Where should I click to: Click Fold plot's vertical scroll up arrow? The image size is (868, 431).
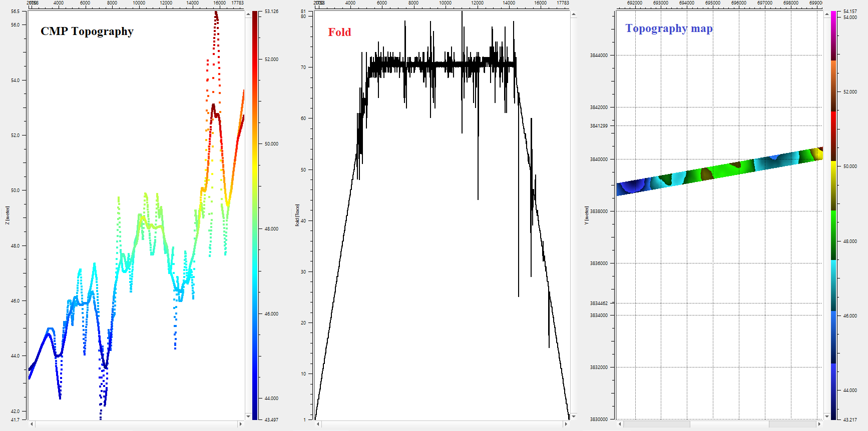click(x=573, y=14)
